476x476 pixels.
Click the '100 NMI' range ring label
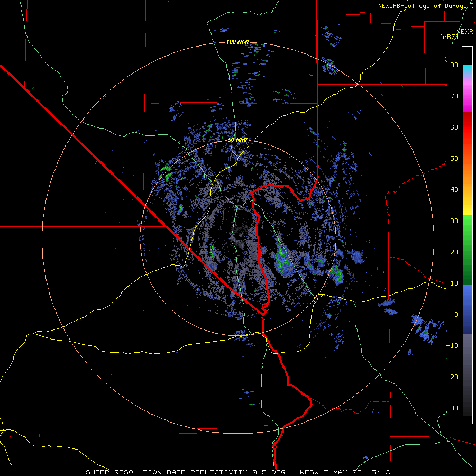(x=237, y=42)
